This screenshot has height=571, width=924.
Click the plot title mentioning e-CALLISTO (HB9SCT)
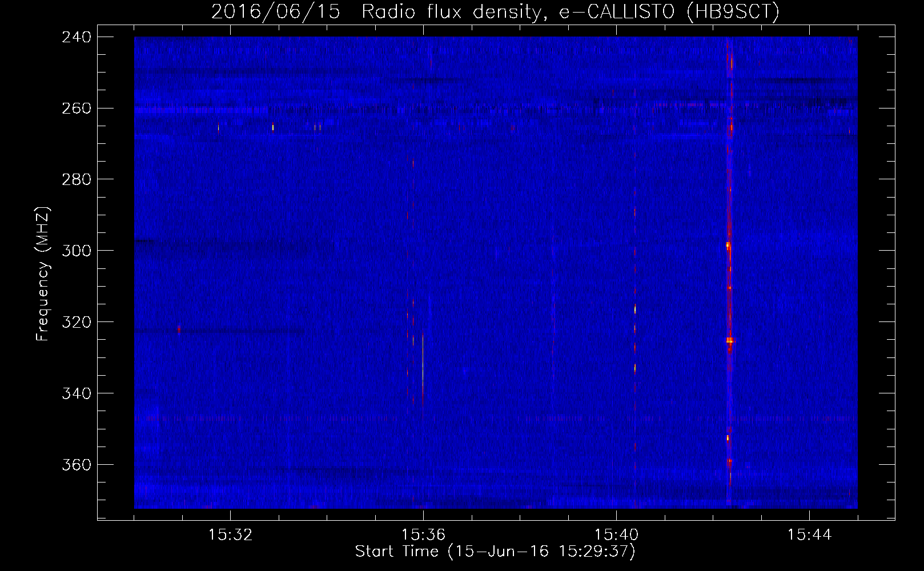tap(495, 11)
